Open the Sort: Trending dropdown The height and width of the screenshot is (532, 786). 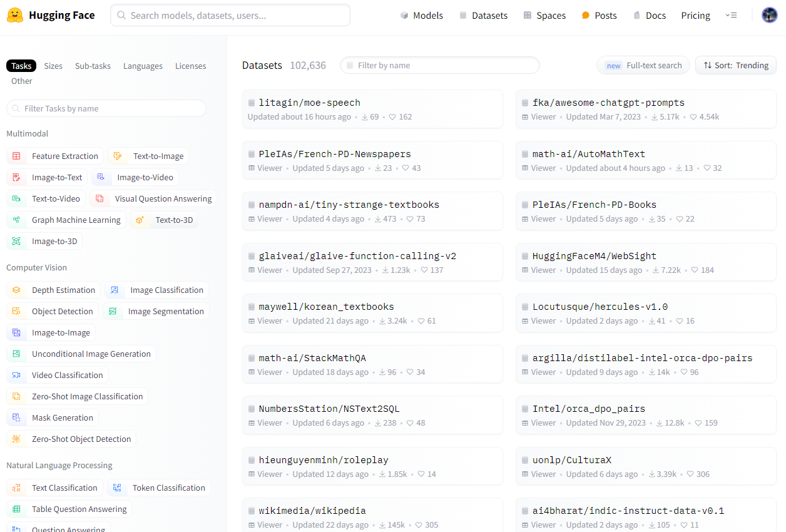point(736,66)
